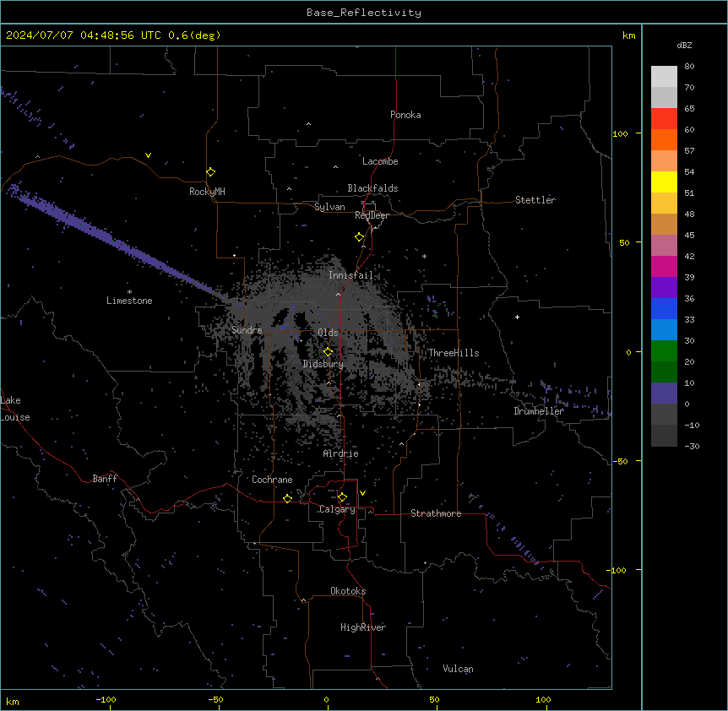
Task: Click the magenta 42 dBZ legend swatch
Action: click(664, 266)
